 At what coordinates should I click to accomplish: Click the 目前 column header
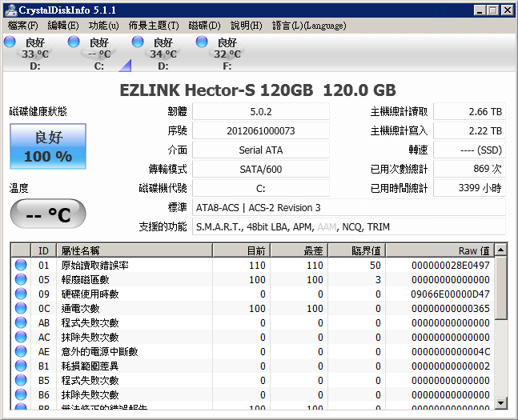[x=242, y=250]
